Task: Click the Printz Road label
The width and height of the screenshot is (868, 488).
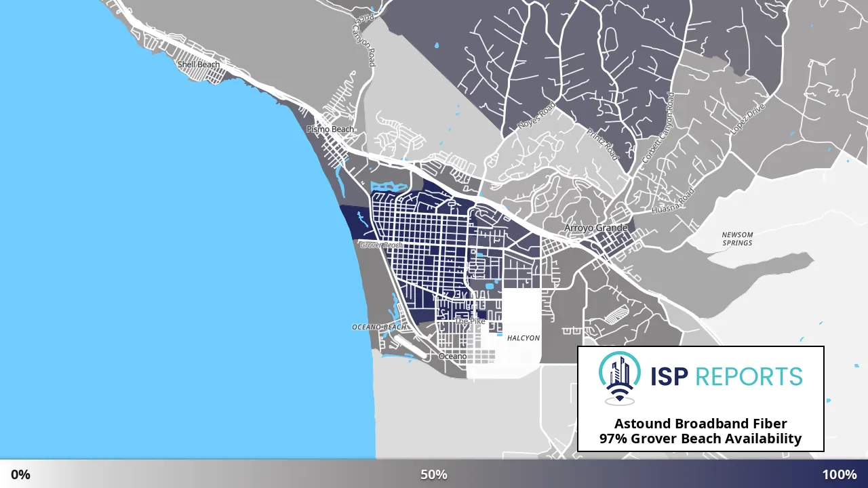Action: 603,144
